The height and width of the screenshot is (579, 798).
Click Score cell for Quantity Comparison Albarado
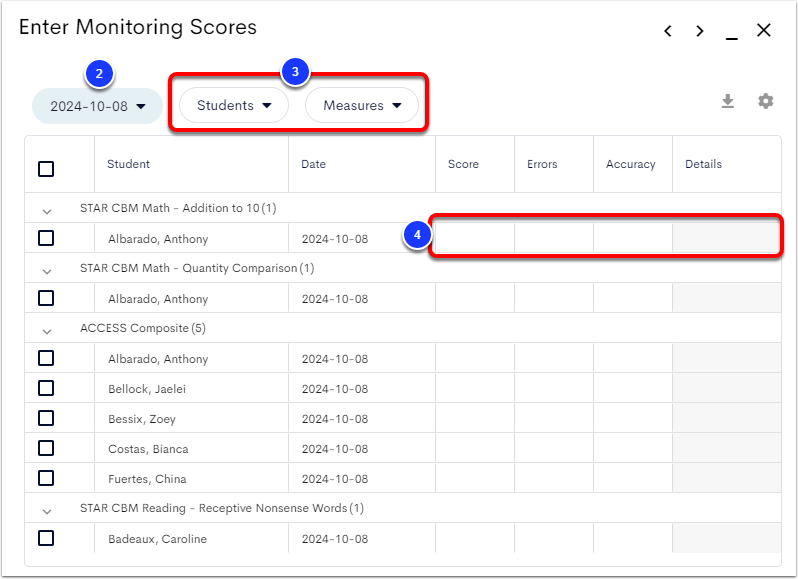click(475, 298)
